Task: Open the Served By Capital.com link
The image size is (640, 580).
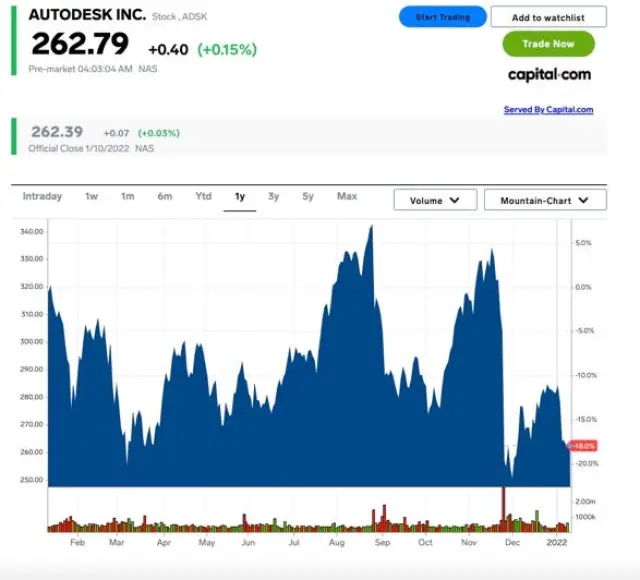Action: (548, 110)
